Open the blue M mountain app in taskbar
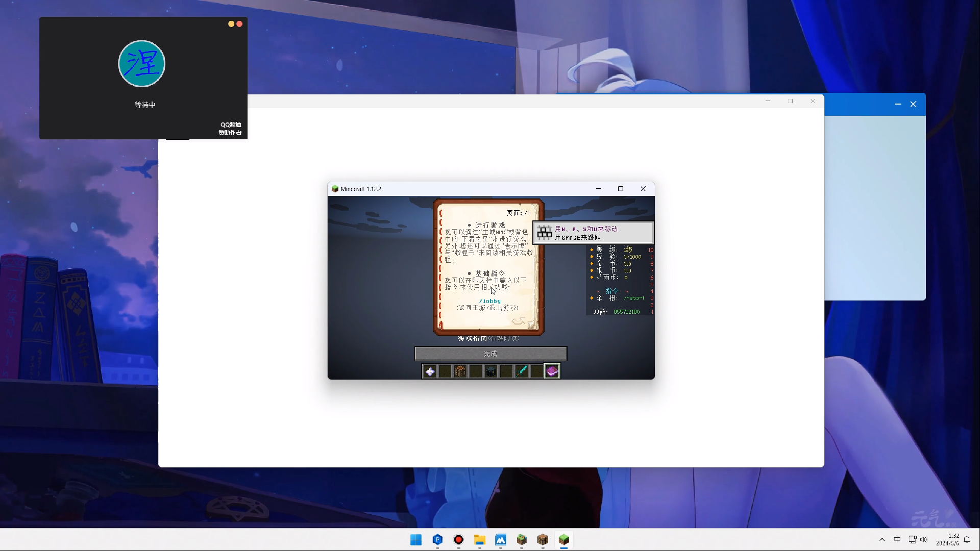 click(500, 540)
